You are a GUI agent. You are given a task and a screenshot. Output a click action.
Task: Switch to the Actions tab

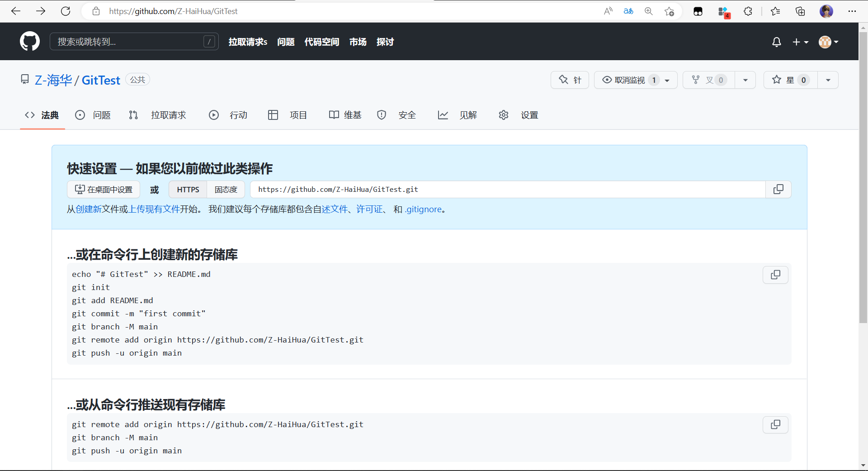click(228, 115)
